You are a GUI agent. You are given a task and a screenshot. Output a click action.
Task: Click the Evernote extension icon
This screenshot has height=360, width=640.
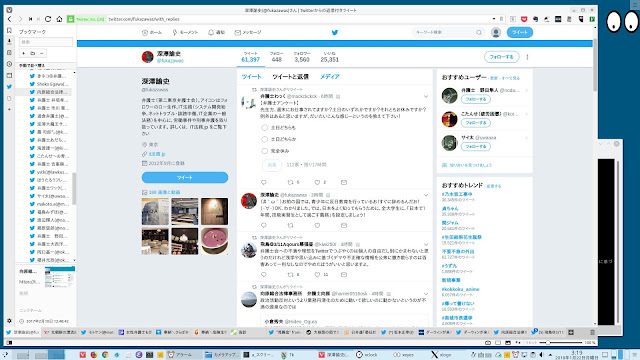click(x=535, y=19)
